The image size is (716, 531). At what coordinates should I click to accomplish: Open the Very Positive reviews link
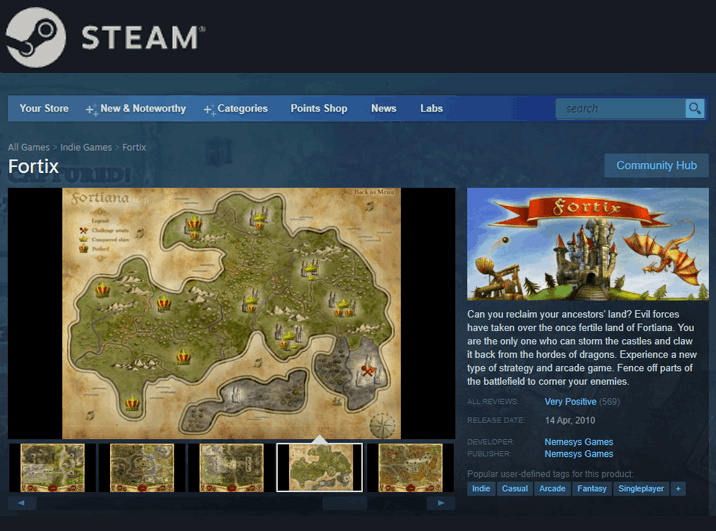pyautogui.click(x=570, y=401)
